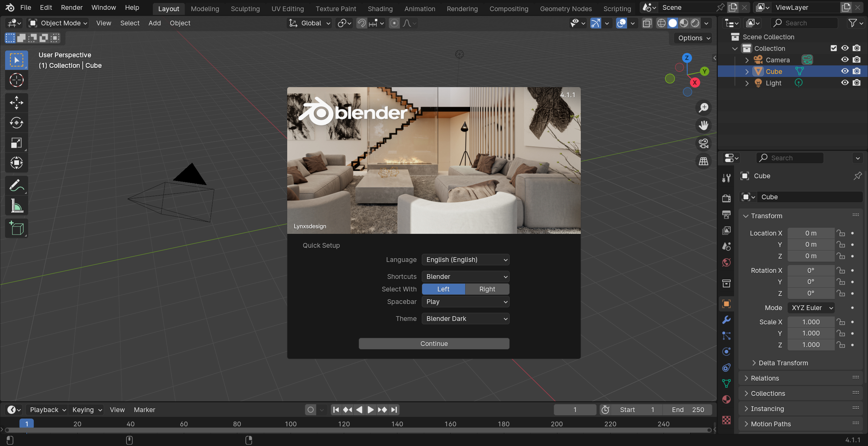868x446 pixels.
Task: Select the Measure tool
Action: (x=16, y=206)
